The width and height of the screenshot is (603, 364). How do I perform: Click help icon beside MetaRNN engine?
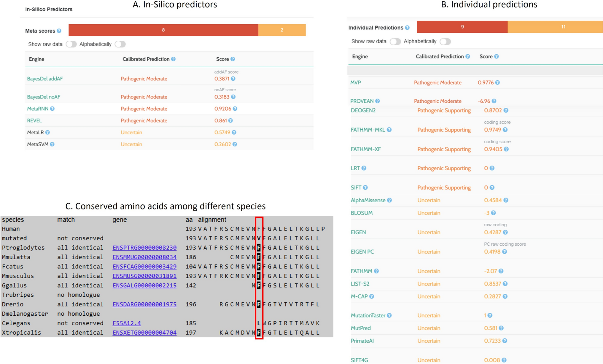[52, 109]
